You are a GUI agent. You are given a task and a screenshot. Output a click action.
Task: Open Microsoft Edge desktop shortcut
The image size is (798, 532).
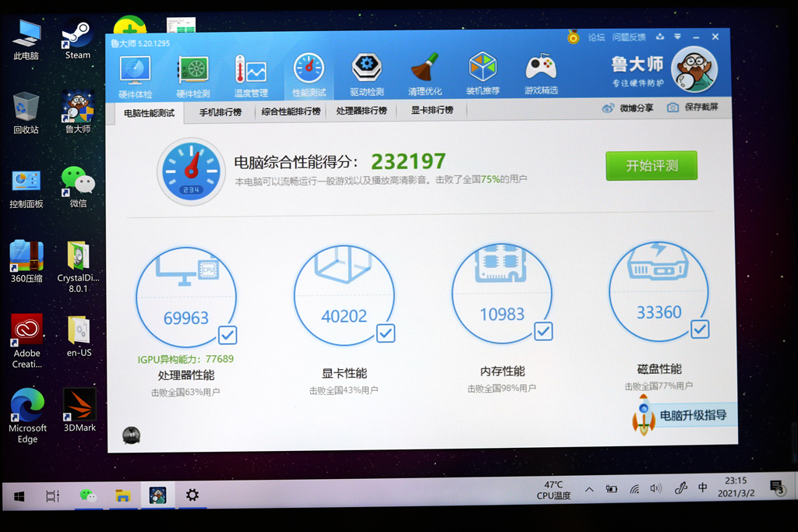pyautogui.click(x=27, y=415)
